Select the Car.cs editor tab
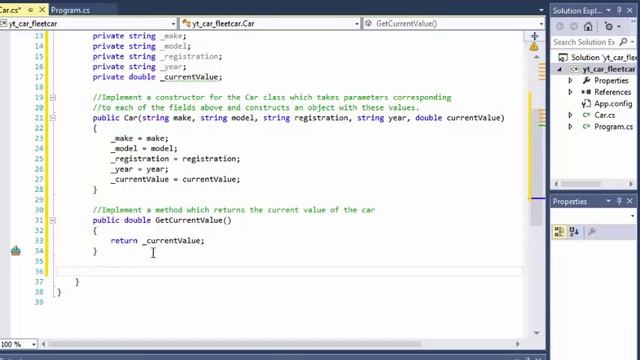This screenshot has height=360, width=640. 10,9
